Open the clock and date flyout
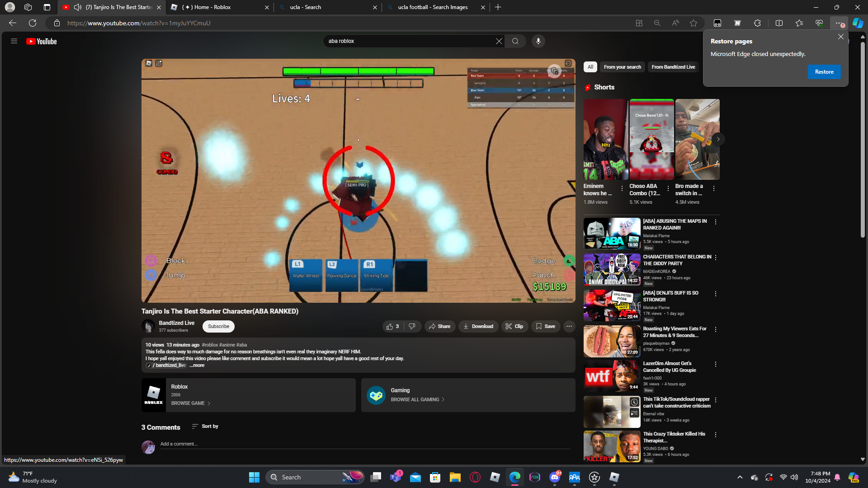This screenshot has width=868, height=488. point(818,477)
